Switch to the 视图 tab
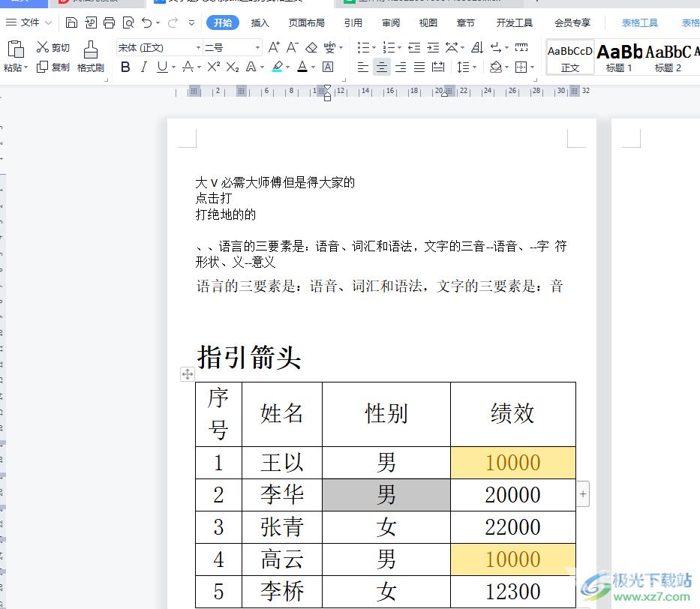The height and width of the screenshot is (609, 700). [x=428, y=22]
